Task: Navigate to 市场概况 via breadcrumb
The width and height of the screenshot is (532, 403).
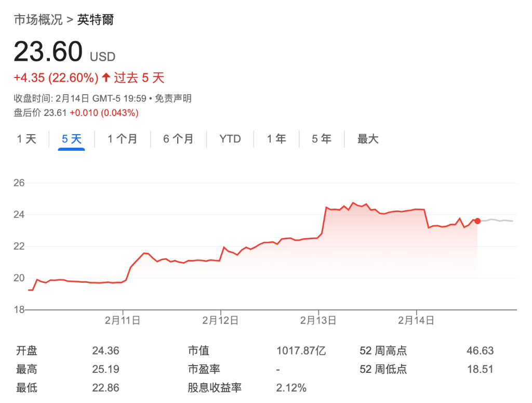Action: [x=38, y=20]
